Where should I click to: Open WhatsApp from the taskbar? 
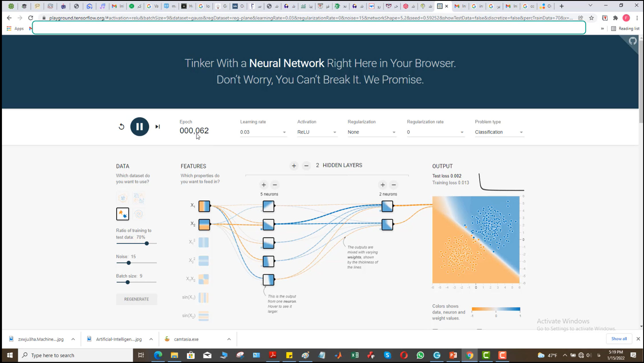pos(420,355)
